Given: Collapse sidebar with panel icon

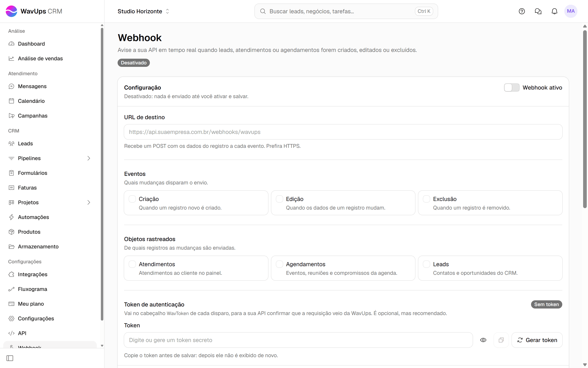Looking at the screenshot, I should pyautogui.click(x=10, y=358).
